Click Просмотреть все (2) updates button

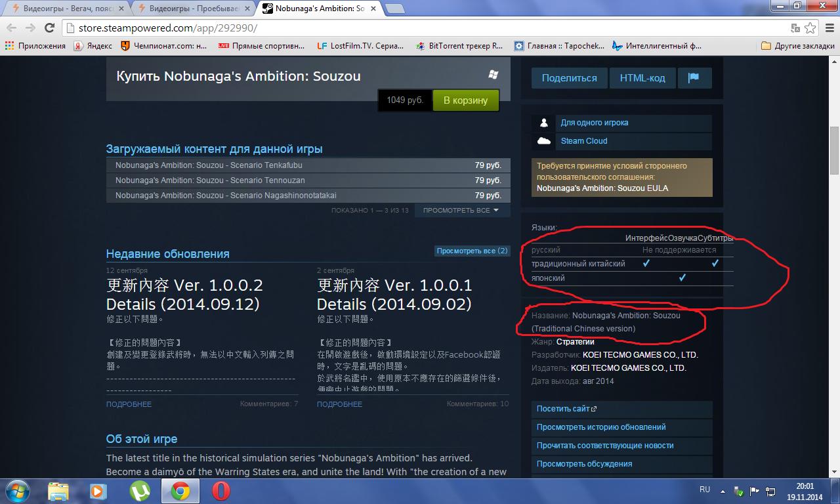click(x=472, y=251)
